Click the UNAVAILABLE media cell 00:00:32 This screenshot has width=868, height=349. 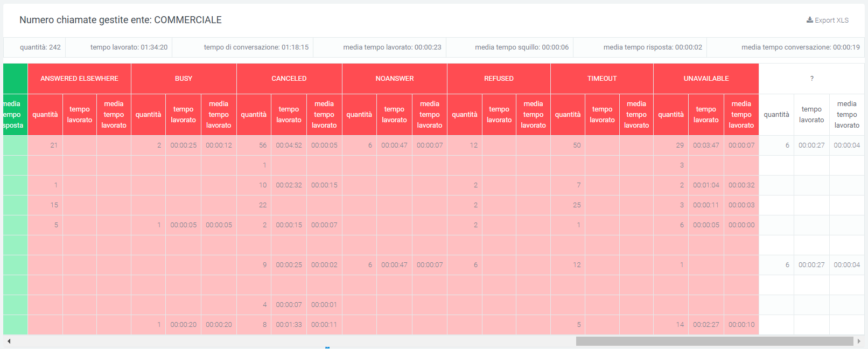click(741, 185)
